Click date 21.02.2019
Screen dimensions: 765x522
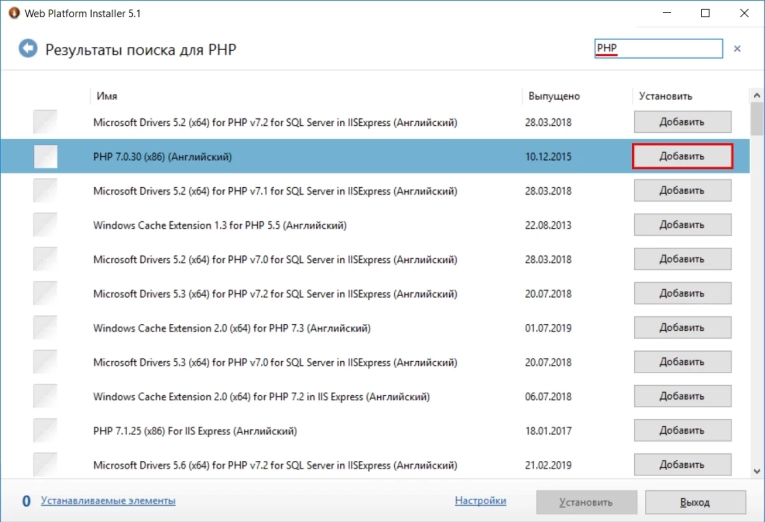pyautogui.click(x=548, y=465)
